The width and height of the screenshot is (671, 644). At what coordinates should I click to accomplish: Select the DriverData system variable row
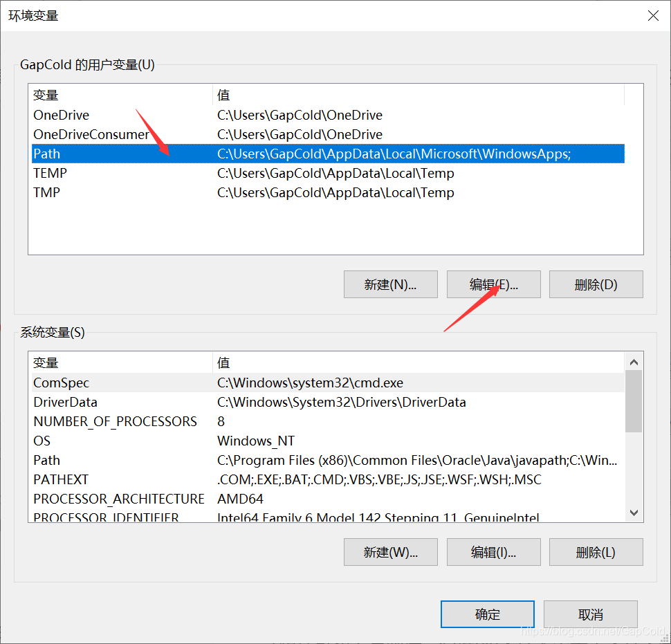[x=328, y=402]
